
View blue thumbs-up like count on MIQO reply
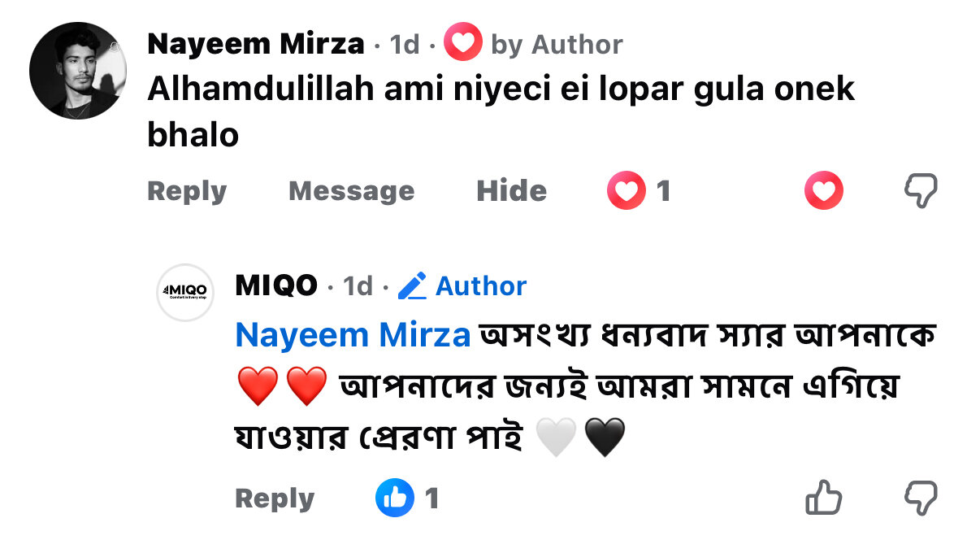(408, 499)
